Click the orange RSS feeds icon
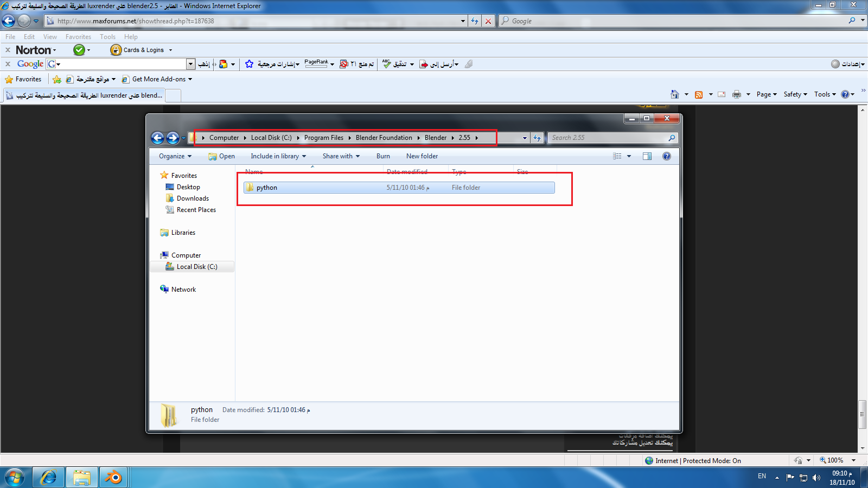The image size is (868, 488). click(x=699, y=94)
